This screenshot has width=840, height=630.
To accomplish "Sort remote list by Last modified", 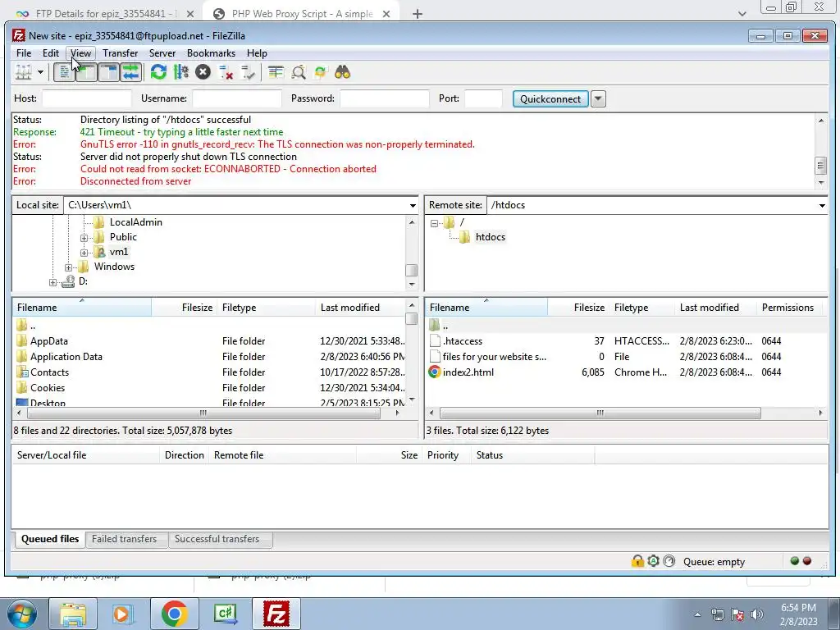I will pos(710,308).
